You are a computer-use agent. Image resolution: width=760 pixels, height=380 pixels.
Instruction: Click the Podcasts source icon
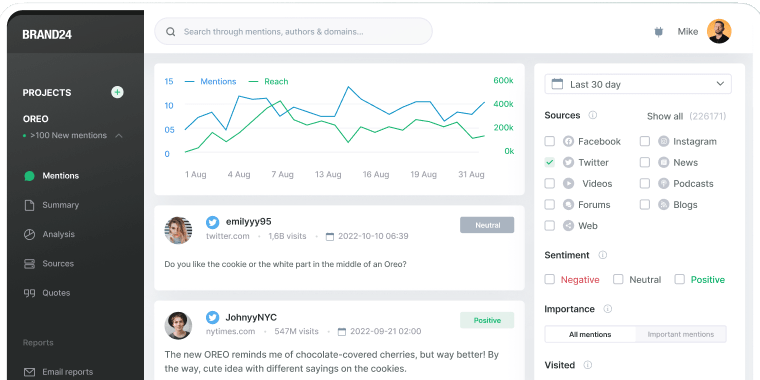click(x=664, y=184)
